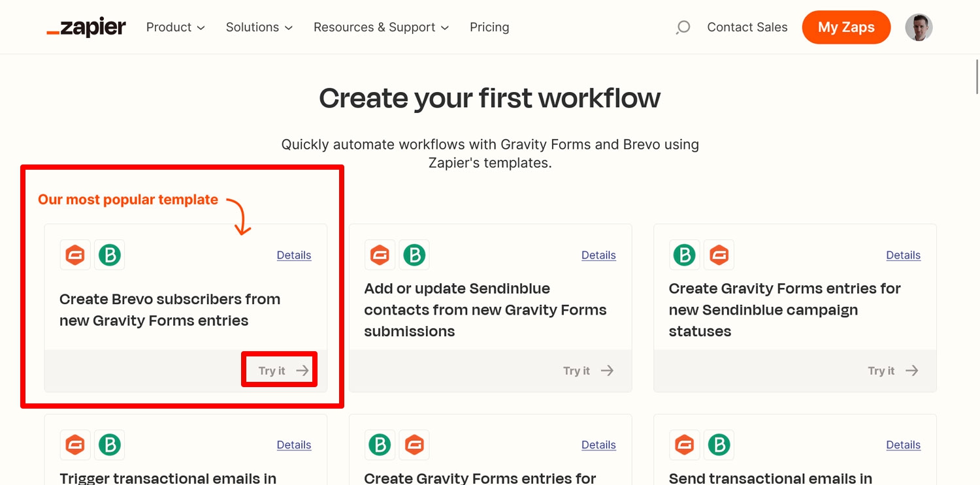Viewport: 980px width, 485px height.
Task: Open the user profile avatar
Action: coord(919,27)
